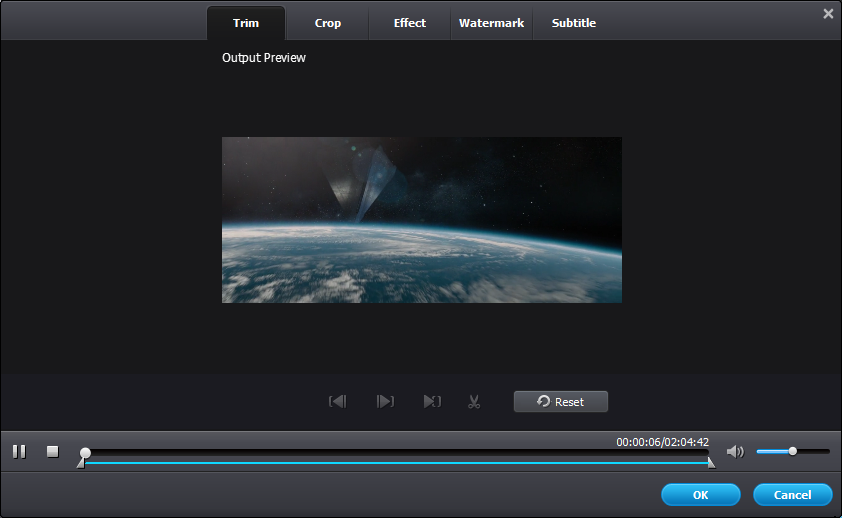Open the Crop tab
The height and width of the screenshot is (518, 842).
point(328,23)
